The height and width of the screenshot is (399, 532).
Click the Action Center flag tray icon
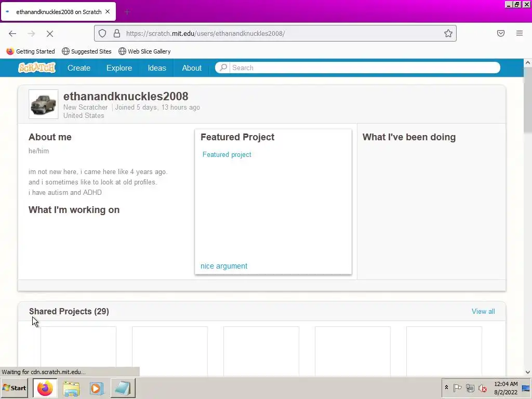click(457, 388)
